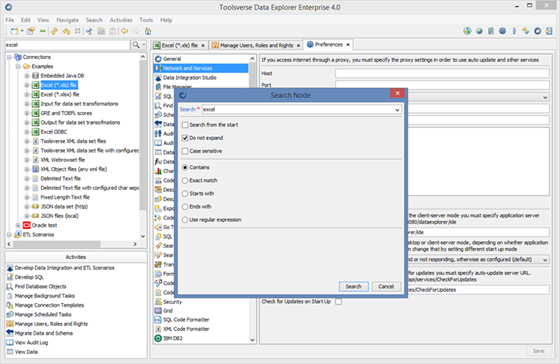This screenshot has width=560, height=364.
Task: Click the Cancel button in dialog
Action: point(386,286)
